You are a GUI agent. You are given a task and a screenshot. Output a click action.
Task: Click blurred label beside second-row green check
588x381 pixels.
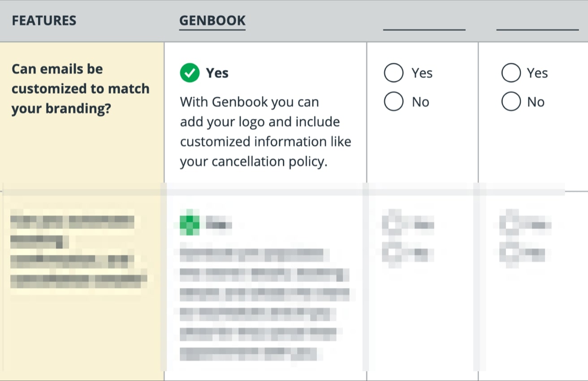click(219, 224)
